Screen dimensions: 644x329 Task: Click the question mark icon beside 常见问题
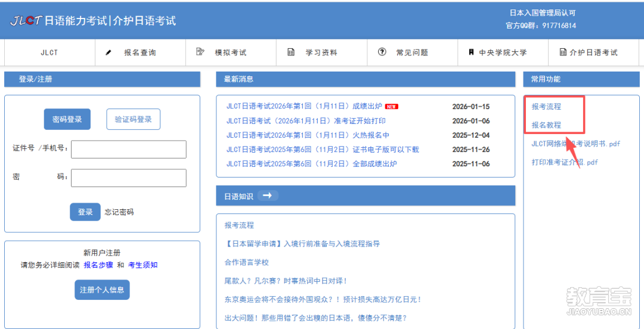382,52
